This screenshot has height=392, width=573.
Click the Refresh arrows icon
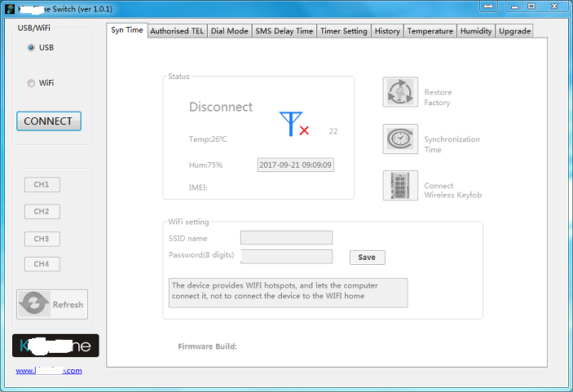click(x=35, y=304)
